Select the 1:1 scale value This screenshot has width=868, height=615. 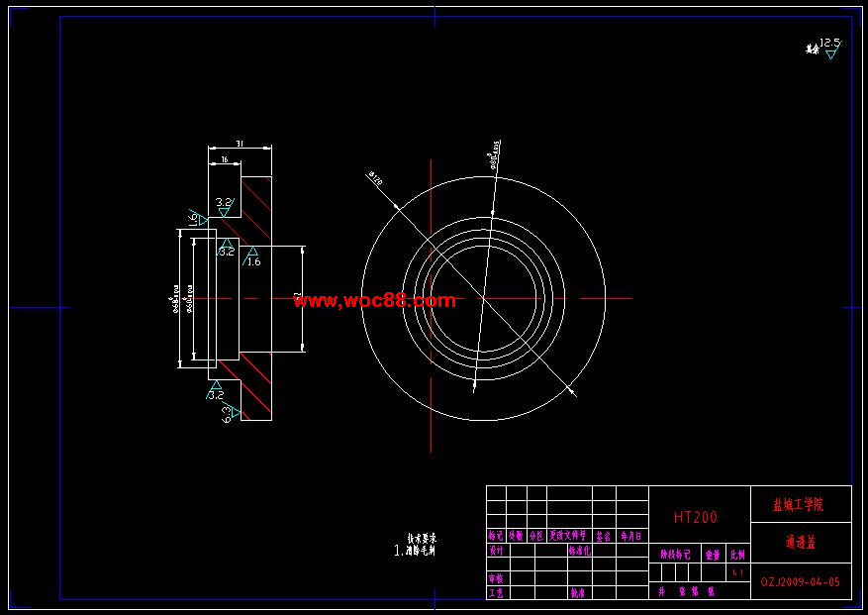click(x=738, y=572)
